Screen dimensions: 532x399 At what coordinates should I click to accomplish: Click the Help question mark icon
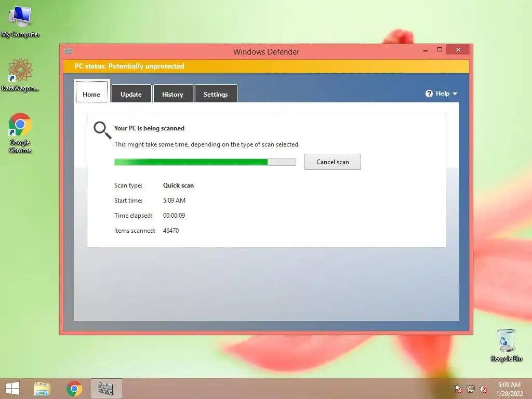pyautogui.click(x=429, y=94)
